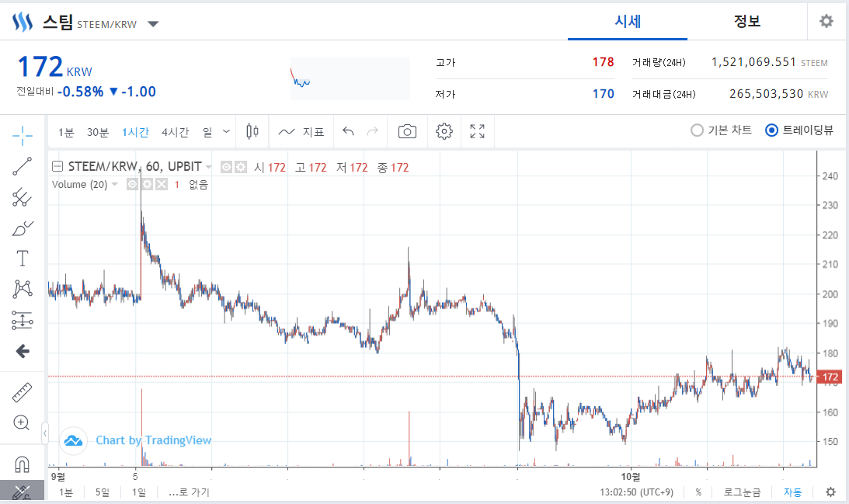Viewport: 849px width, 504px height.
Task: Redo the chart action
Action: tap(373, 131)
